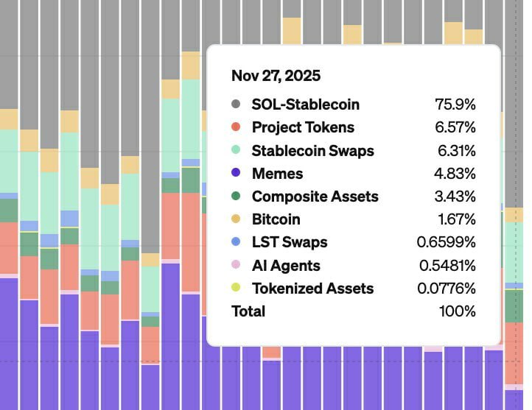Viewport: 532px width, 410px height.
Task: Click the 75.9% SOL-Stablecoin value
Action: click(455, 105)
